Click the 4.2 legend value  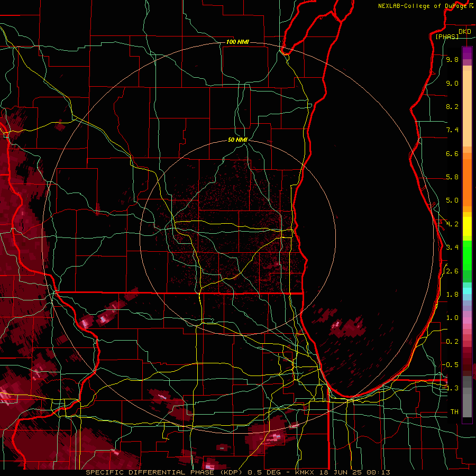(452, 224)
